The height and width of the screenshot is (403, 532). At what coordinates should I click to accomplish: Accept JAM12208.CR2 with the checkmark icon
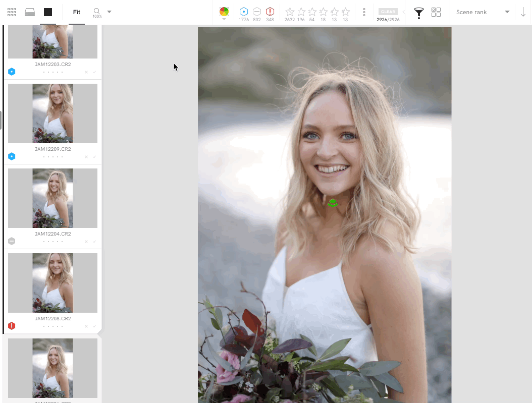[x=94, y=326]
